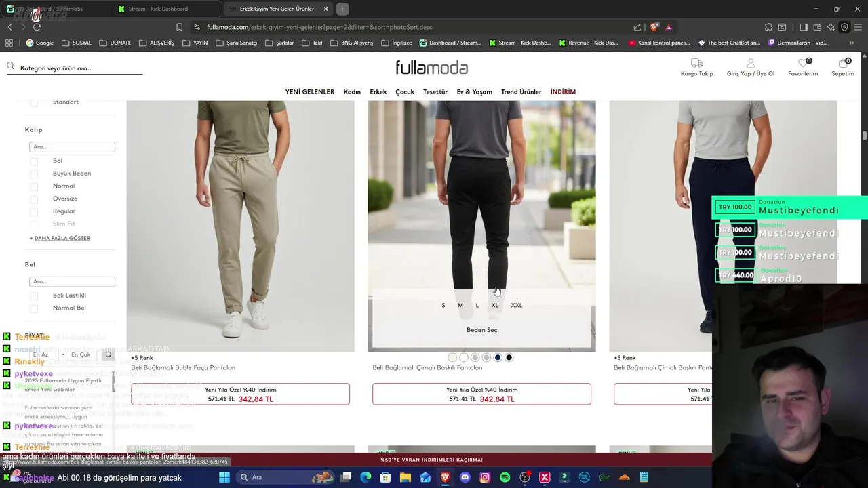
Task: Open the Çocuk menu
Action: point(405,91)
